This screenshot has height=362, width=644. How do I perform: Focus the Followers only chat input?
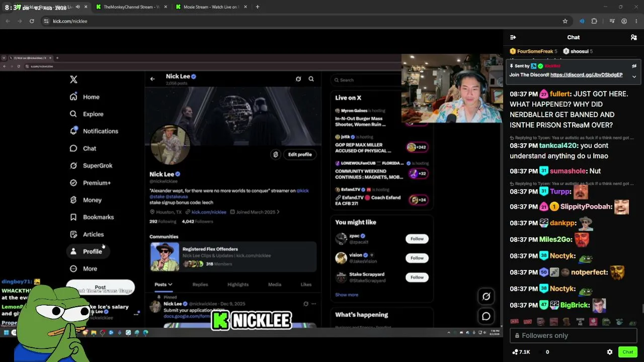coord(573,335)
